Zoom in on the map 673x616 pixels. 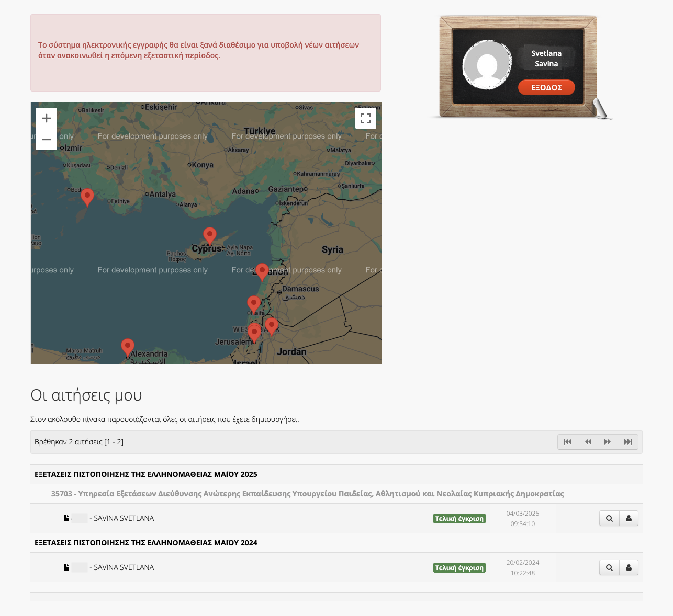pyautogui.click(x=47, y=118)
